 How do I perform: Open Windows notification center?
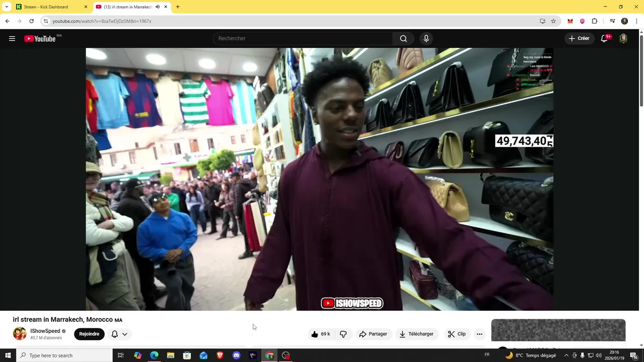[x=633, y=355]
